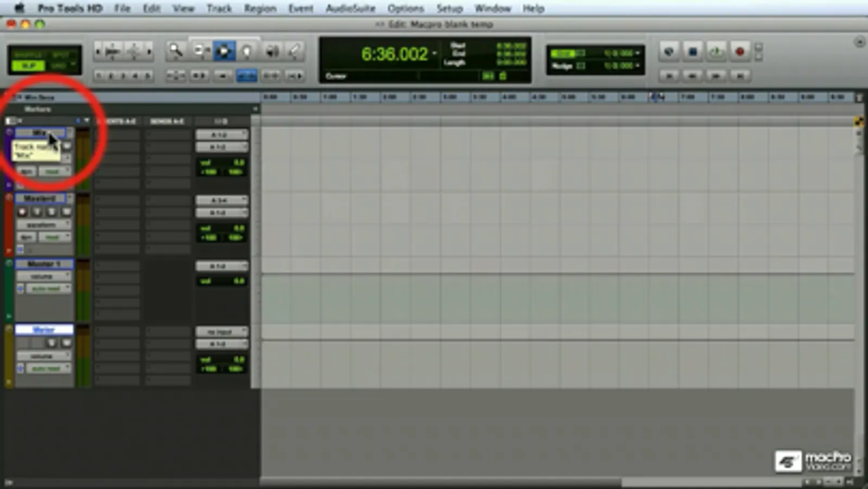The height and width of the screenshot is (489, 868).
Task: Click the Masterd track name button
Action: pyautogui.click(x=40, y=198)
